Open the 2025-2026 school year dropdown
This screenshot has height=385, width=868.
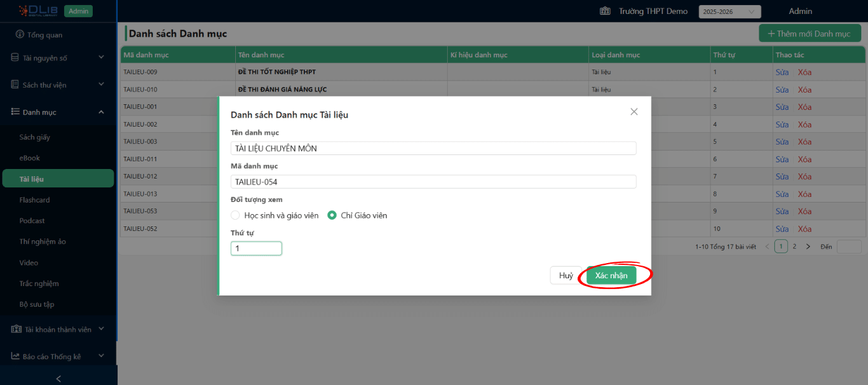pyautogui.click(x=729, y=11)
